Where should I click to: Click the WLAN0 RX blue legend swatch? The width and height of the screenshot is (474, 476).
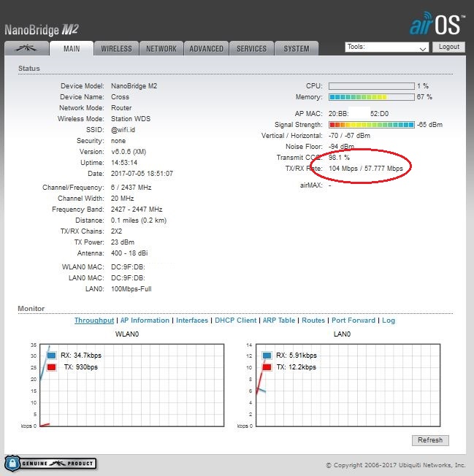[x=52, y=356]
